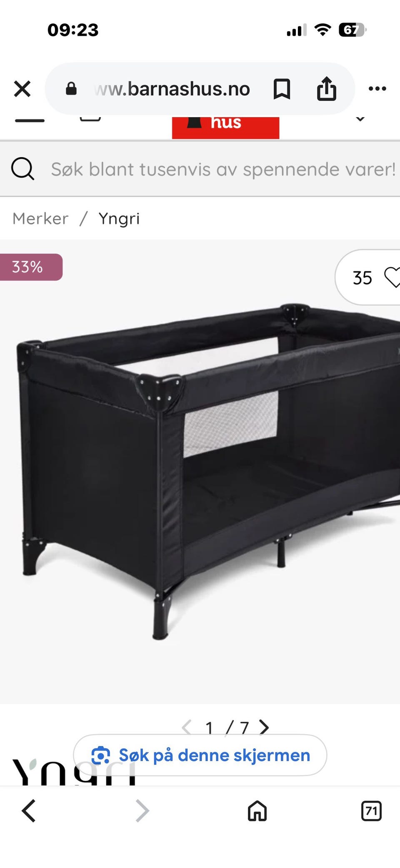400x868 pixels.
Task: Tap the lock icon in address bar
Action: click(x=71, y=88)
